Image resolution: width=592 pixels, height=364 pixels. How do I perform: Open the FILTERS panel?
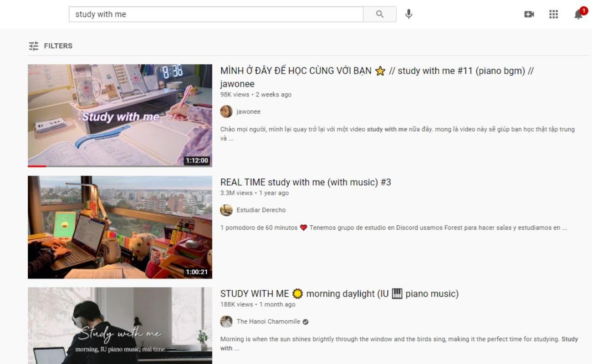coord(58,45)
